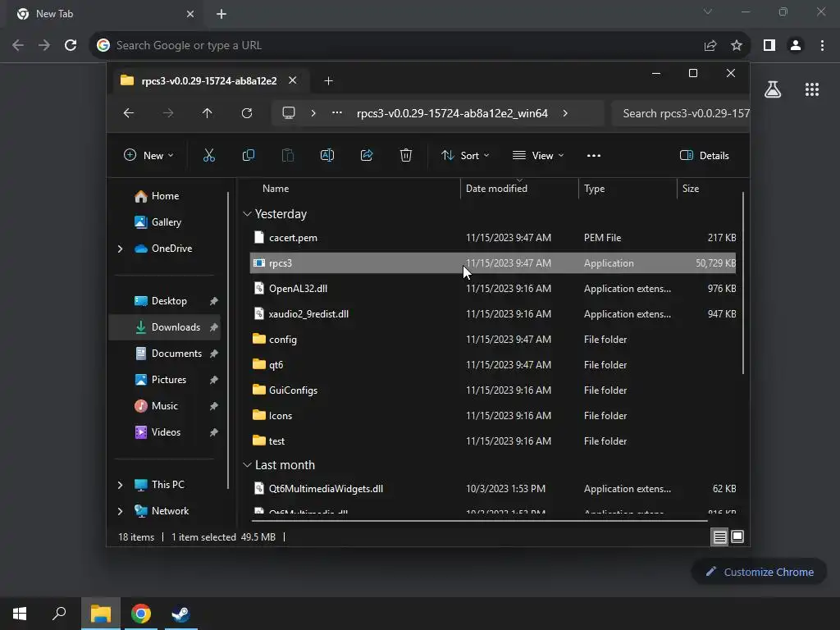The image size is (840, 630).
Task: Reload the Chrome New Tab page
Action: point(71,46)
